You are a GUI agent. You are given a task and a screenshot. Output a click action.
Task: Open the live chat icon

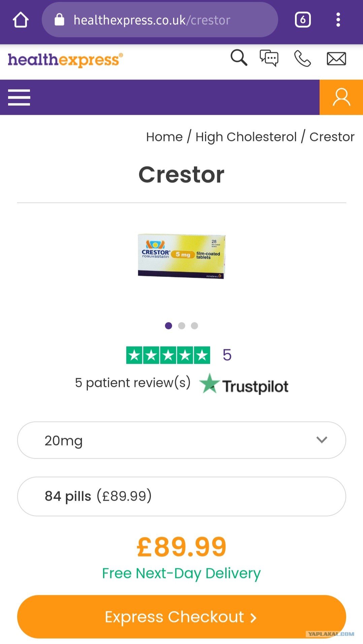click(269, 58)
